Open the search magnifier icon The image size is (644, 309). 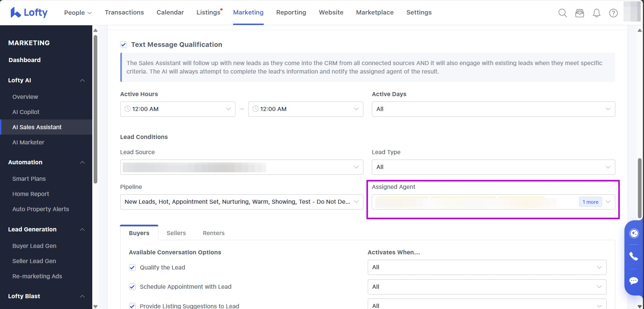click(562, 13)
